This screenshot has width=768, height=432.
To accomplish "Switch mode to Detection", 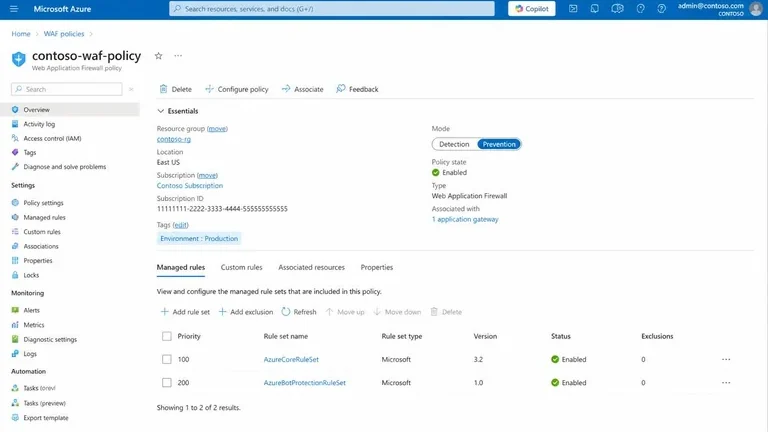I will tap(454, 144).
